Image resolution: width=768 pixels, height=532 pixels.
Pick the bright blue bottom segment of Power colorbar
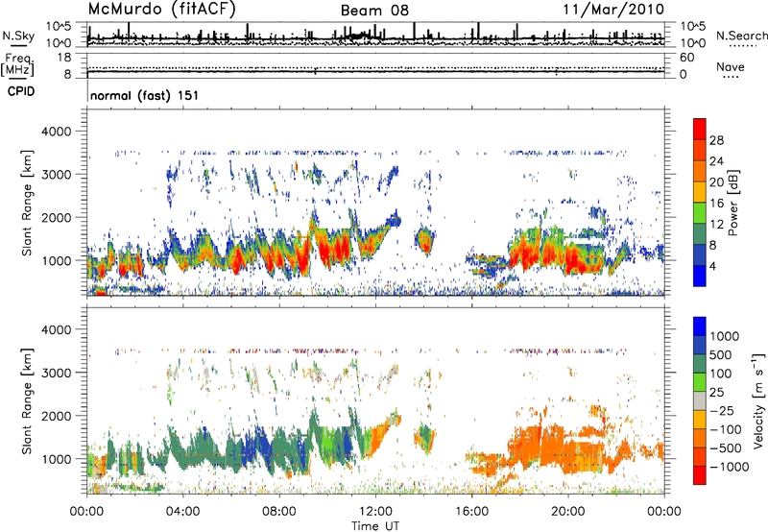coord(700,276)
